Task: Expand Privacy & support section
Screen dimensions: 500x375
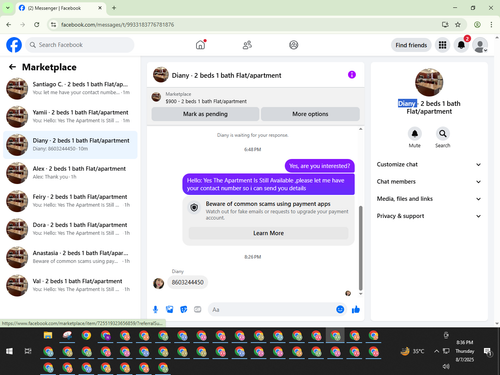Action: tap(429, 216)
